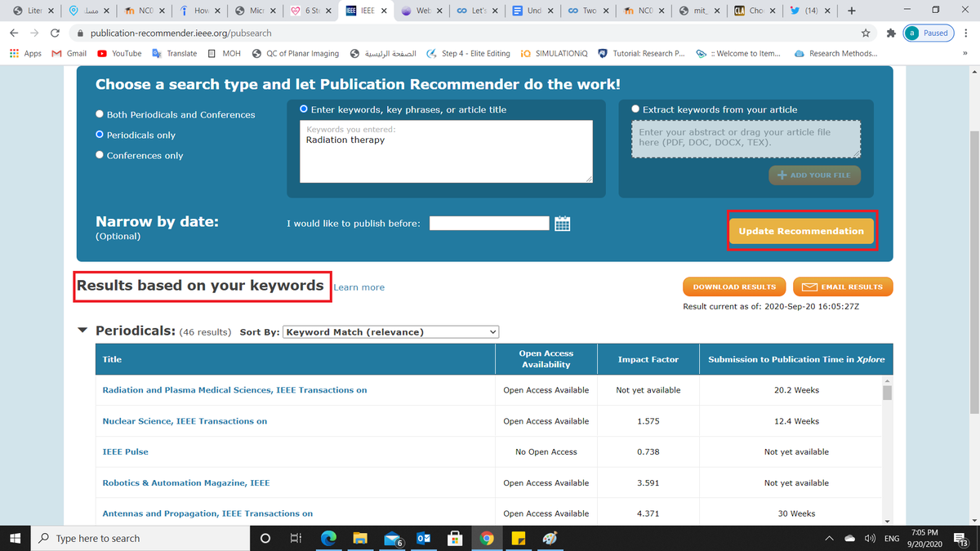Choose Enter keywords, key phrases option

304,109
